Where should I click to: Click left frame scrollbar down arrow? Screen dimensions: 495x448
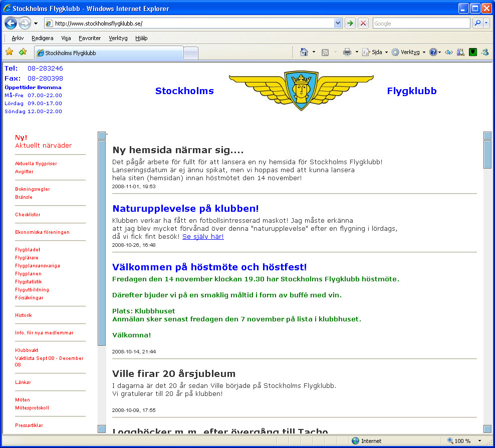[x=102, y=429]
